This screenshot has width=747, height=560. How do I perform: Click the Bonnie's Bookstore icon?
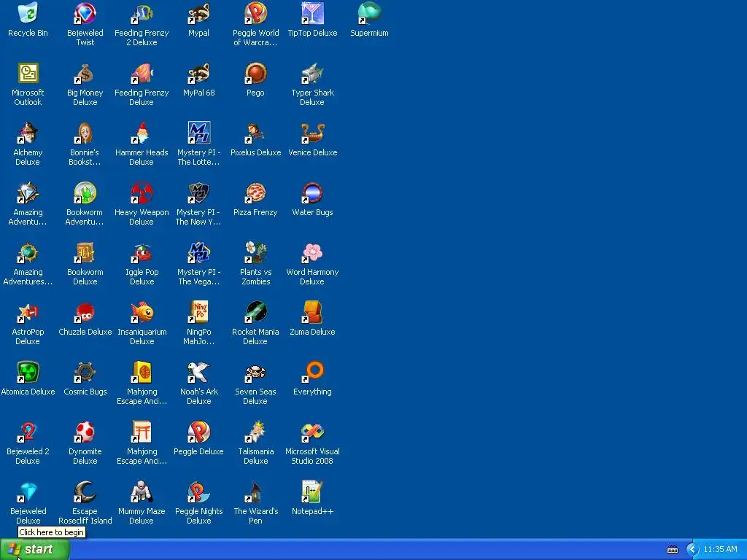tap(85, 133)
